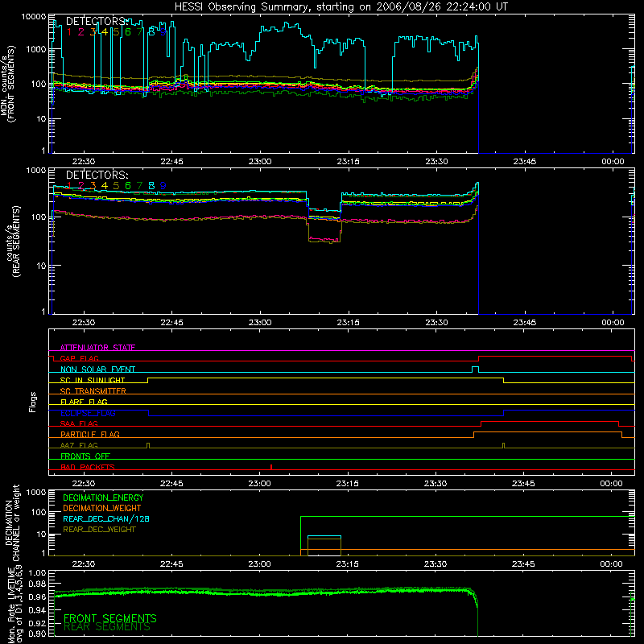644x644 pixels.
Task: Click the SAA_FLAG label
Action: [79, 423]
